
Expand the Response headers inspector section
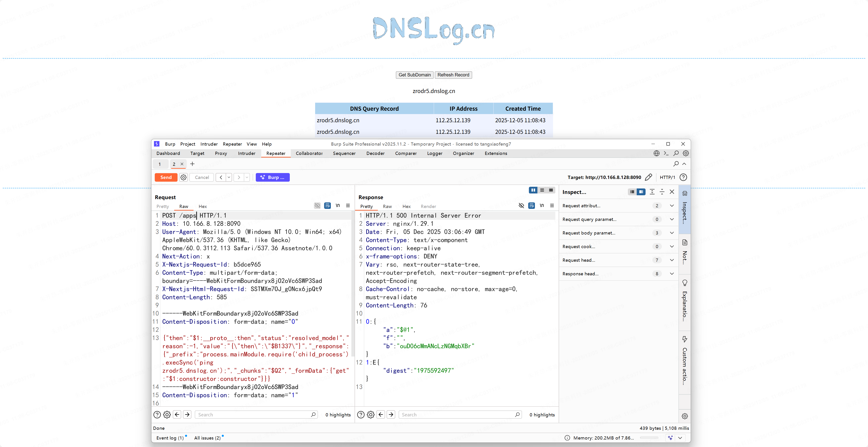tap(672, 274)
